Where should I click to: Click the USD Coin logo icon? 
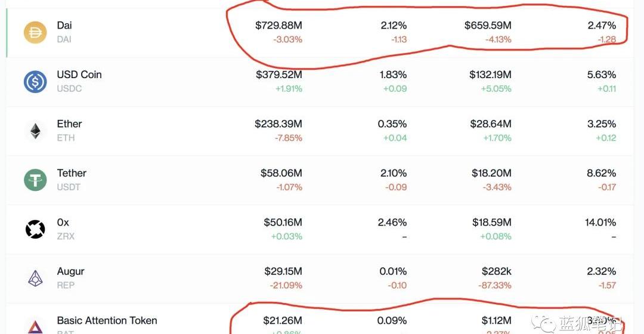click(35, 82)
